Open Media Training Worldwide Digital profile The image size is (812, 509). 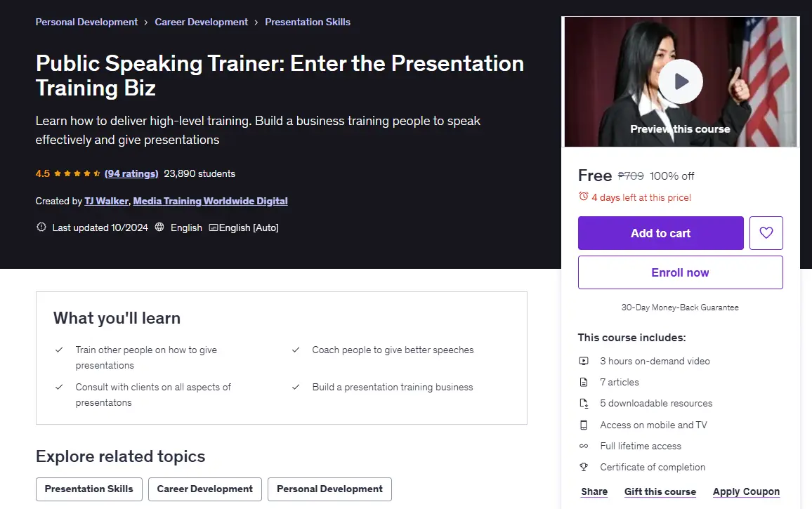(x=210, y=201)
